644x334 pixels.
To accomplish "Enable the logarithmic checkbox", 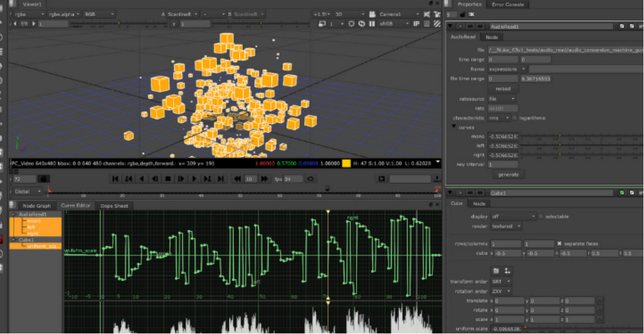I will 516,118.
